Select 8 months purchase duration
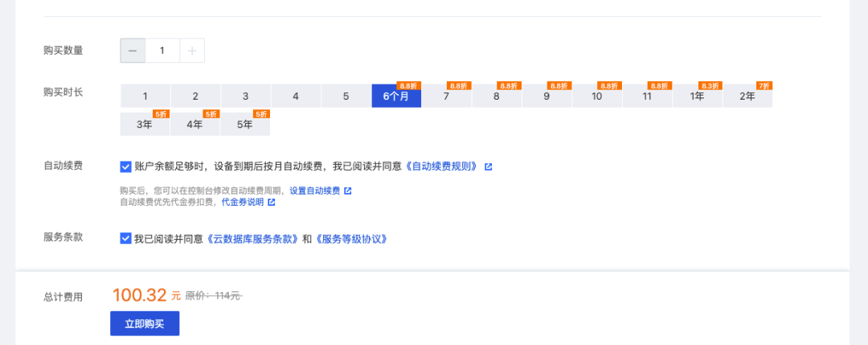The width and height of the screenshot is (868, 345). 497,96
